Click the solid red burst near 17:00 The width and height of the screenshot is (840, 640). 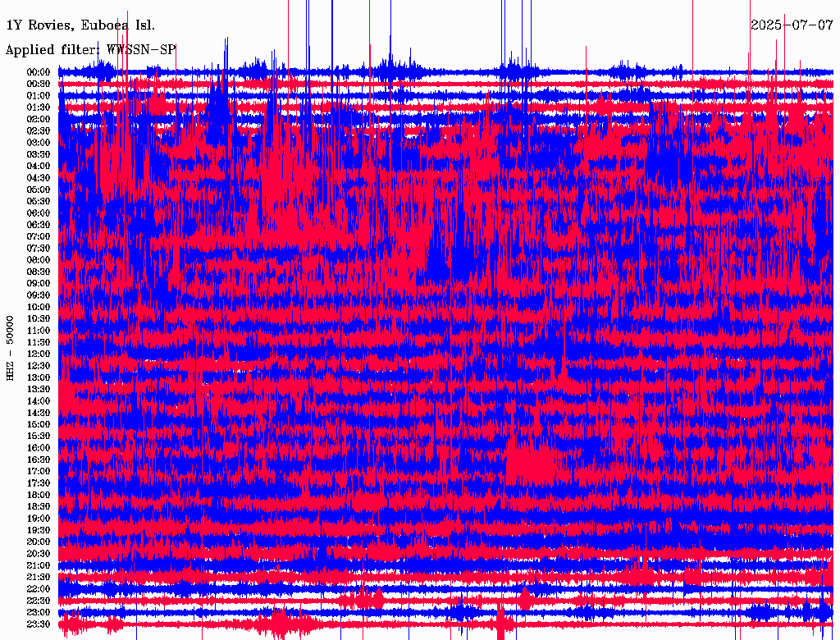tap(532, 464)
